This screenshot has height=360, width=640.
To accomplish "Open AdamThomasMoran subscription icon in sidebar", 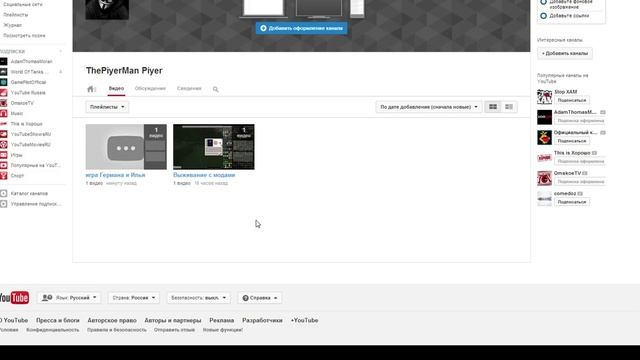I will coord(4,61).
